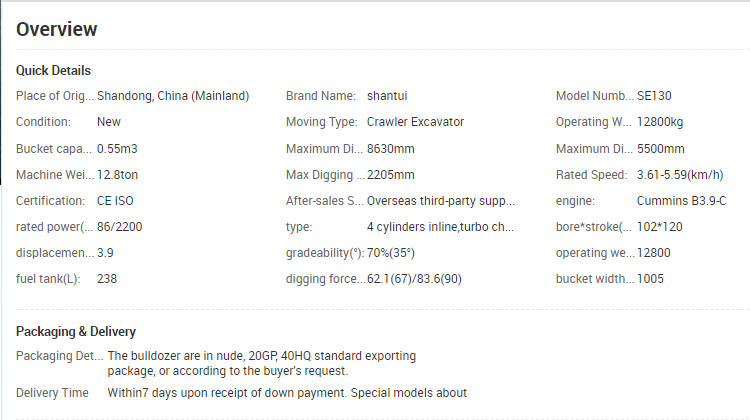Select the CE ISO certification value
Screen dimensions: 750x420
tap(115, 201)
